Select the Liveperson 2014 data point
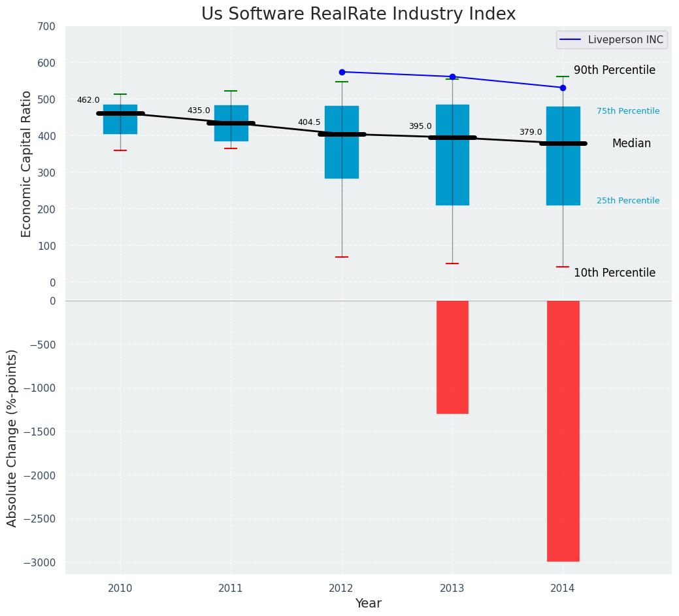The height and width of the screenshot is (616, 679). click(563, 88)
